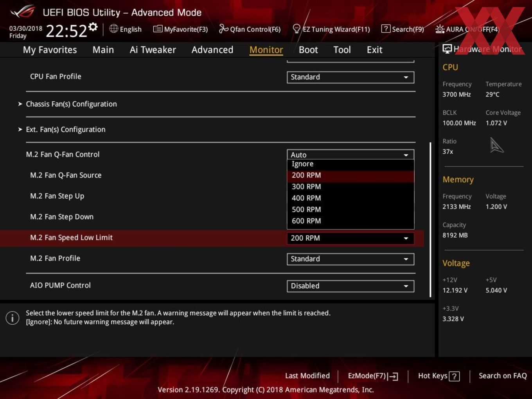
Task: Switch to the Main tab
Action: [103, 50]
